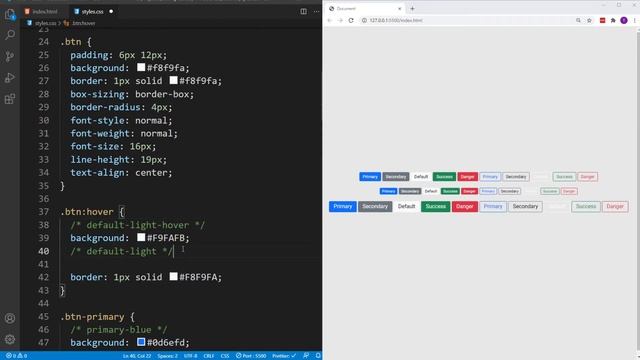Click the large outlined Primary button
Screen dimensions: 640x360
493,207
